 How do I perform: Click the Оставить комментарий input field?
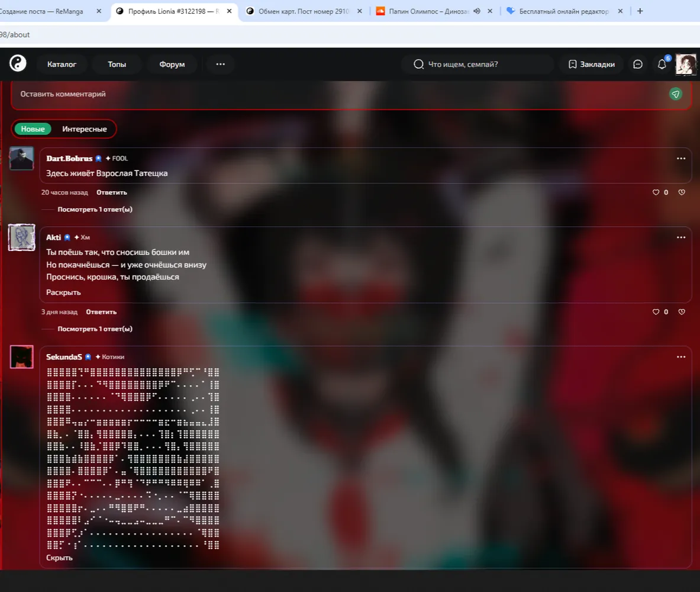click(339, 94)
